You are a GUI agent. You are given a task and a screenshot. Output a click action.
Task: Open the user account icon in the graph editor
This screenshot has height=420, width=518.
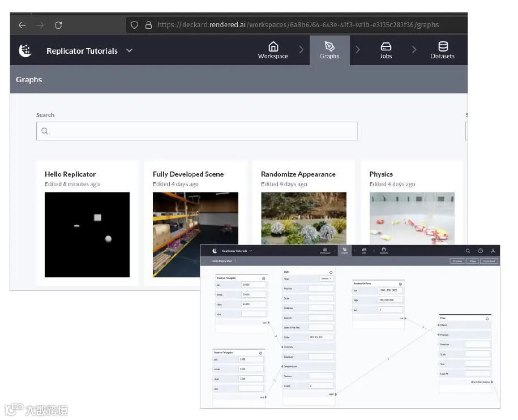point(493,251)
